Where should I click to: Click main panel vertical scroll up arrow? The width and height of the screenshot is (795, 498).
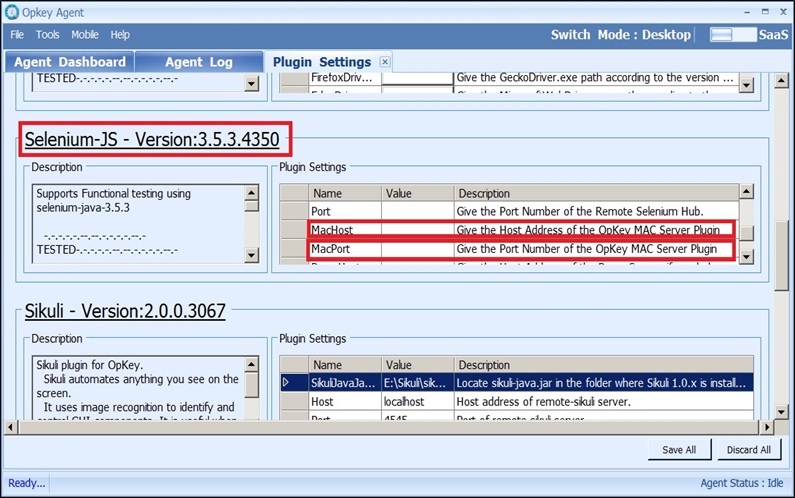(781, 80)
